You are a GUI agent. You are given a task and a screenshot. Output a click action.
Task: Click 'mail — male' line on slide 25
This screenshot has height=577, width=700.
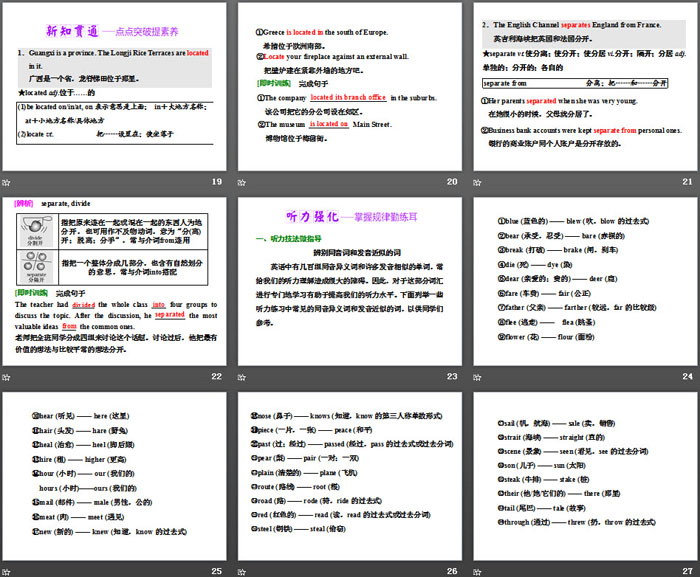[92, 502]
